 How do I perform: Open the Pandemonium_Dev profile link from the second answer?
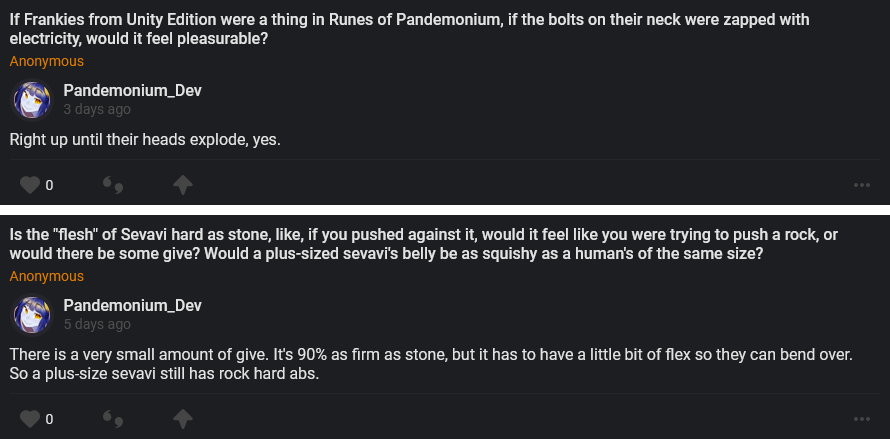[132, 305]
